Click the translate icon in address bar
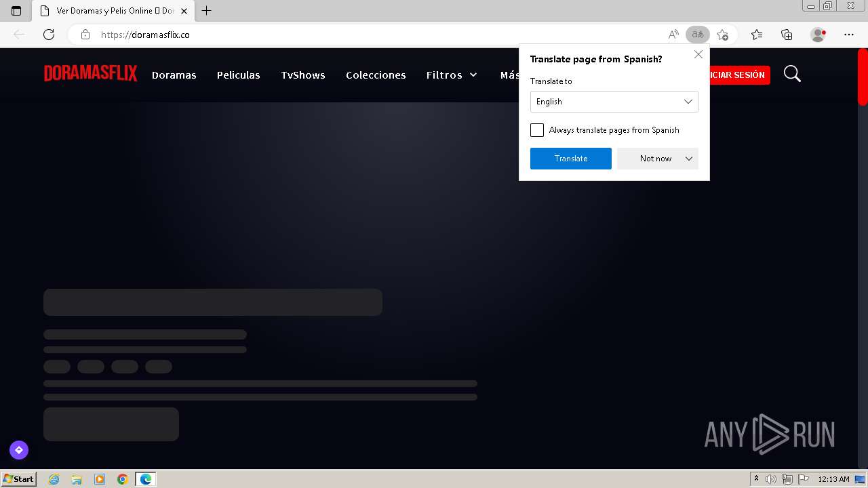868x488 pixels. [698, 35]
